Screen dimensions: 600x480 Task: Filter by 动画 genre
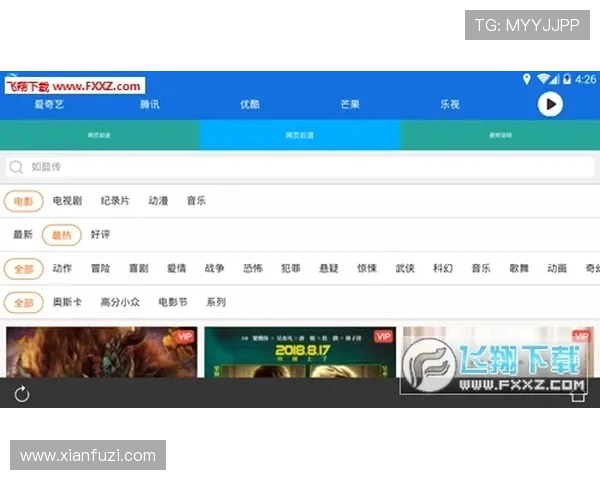[557, 268]
